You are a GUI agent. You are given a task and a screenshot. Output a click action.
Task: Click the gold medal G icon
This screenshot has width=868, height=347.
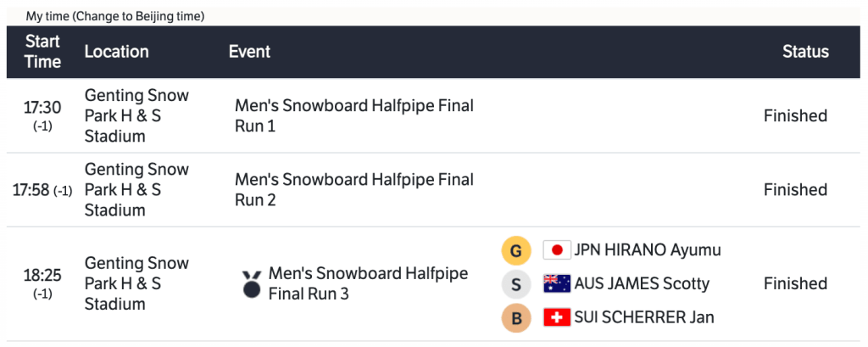(515, 250)
